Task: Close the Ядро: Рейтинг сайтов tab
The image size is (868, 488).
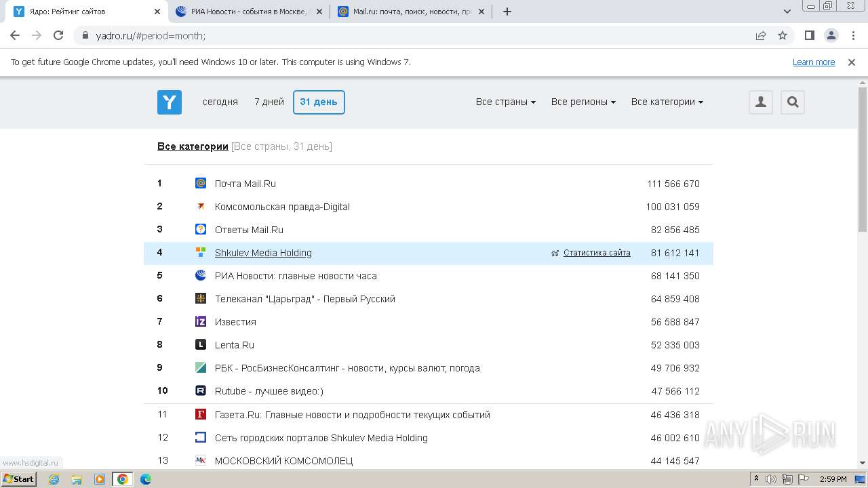Action: point(157,12)
